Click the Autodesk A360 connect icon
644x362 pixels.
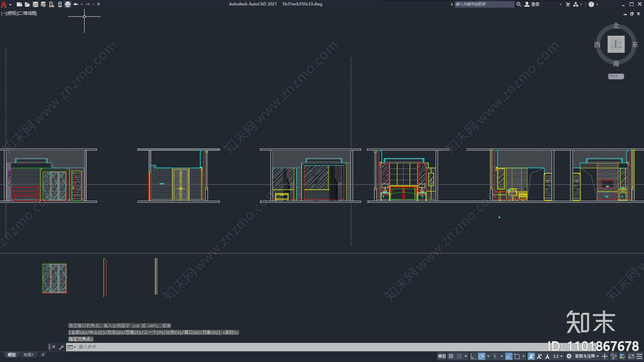click(576, 4)
